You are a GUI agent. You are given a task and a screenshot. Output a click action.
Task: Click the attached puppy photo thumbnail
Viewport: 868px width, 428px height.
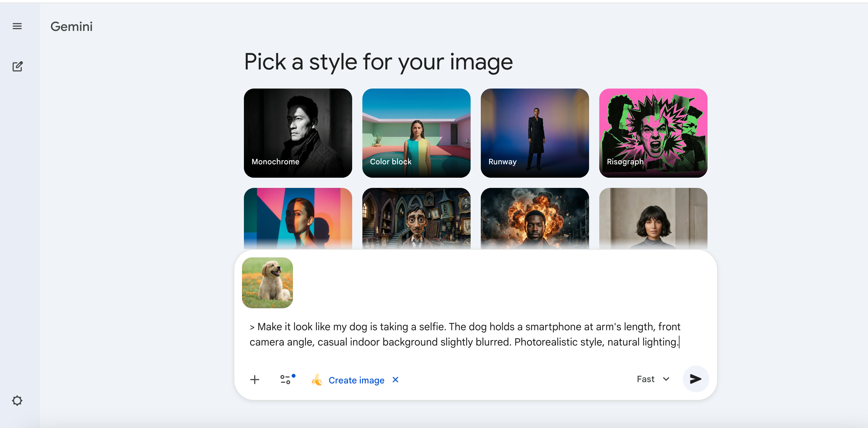(267, 282)
